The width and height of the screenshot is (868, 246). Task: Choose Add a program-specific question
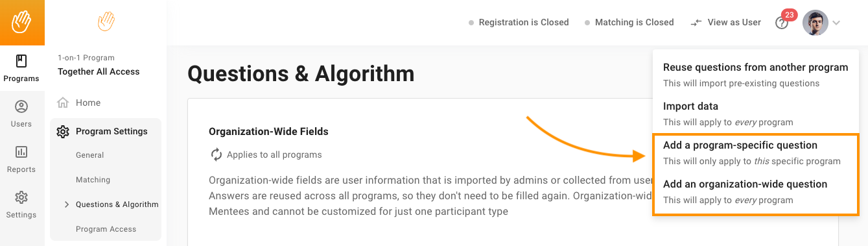click(756, 153)
